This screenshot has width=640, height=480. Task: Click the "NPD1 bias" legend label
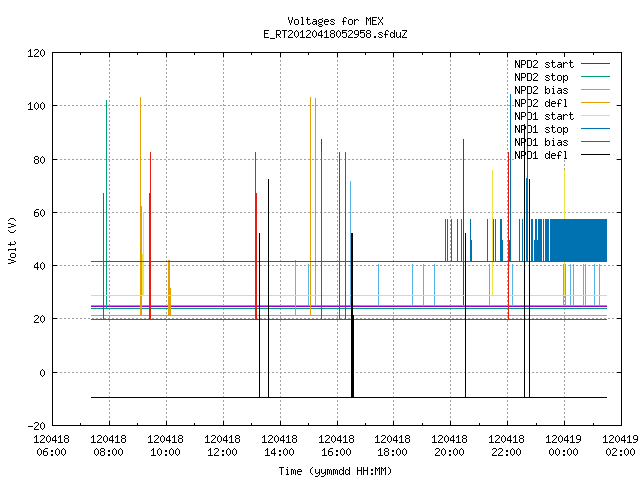pos(541,142)
